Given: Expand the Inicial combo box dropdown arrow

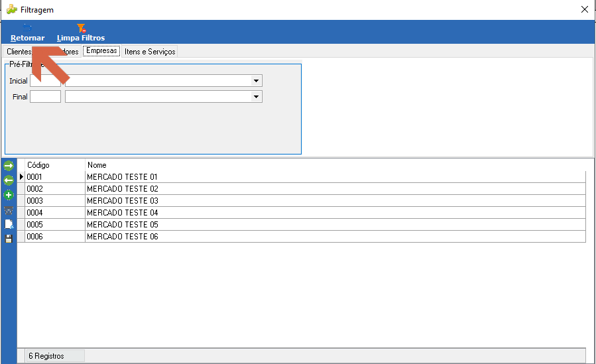Looking at the screenshot, I should 256,80.
